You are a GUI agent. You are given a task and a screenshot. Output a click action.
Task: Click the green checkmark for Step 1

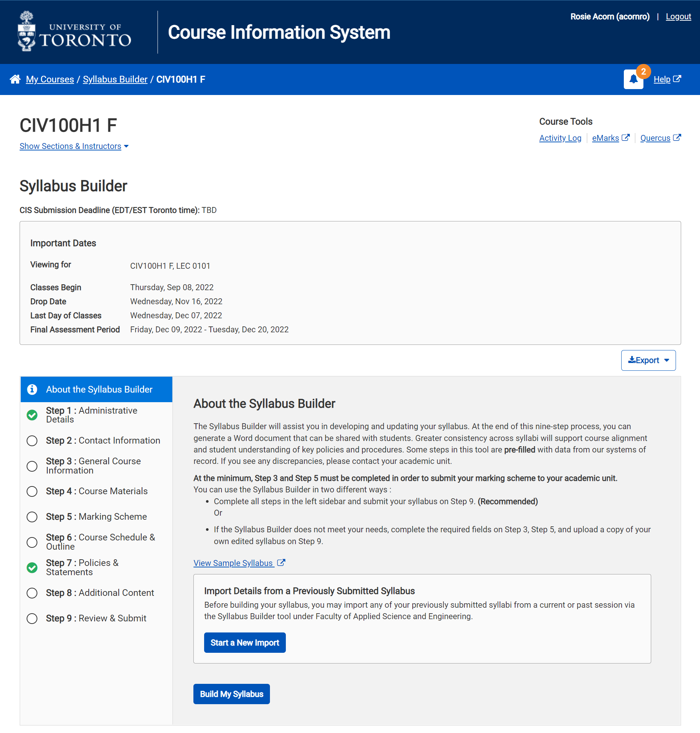click(x=32, y=415)
